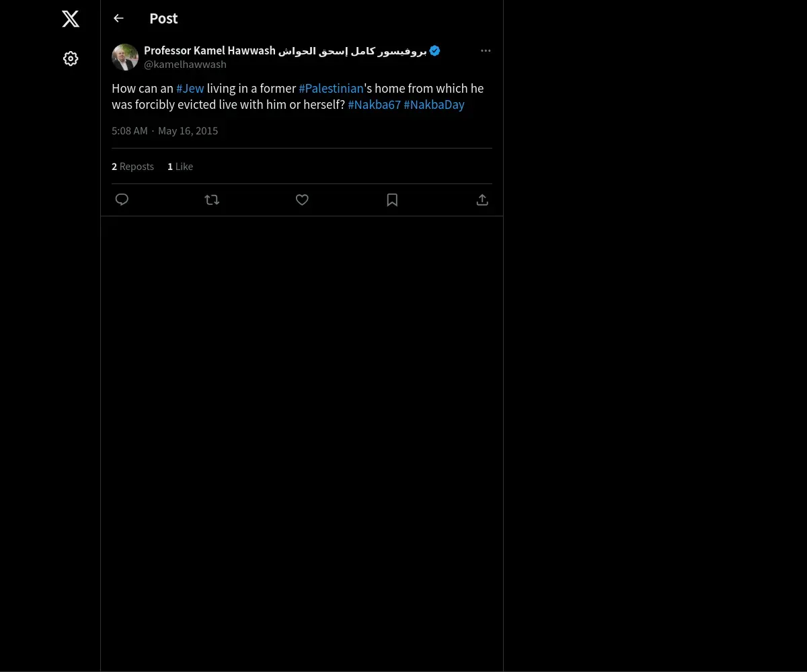Click the @kamelhawwash handle

click(x=185, y=65)
